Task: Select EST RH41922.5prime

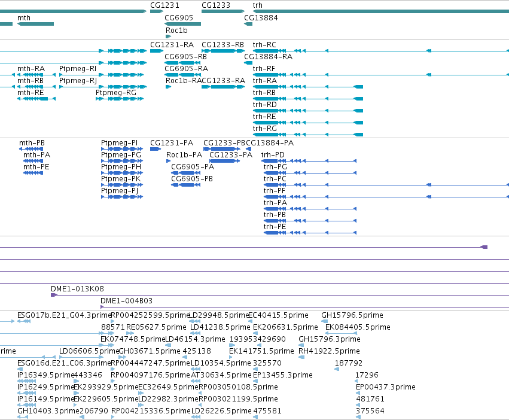Action: pos(301,357)
